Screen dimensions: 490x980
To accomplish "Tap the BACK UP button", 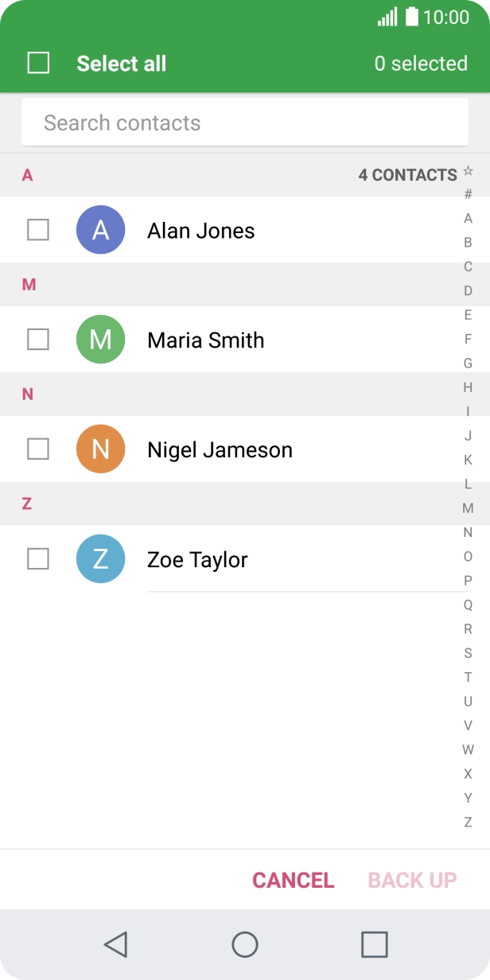I will pos(412,881).
